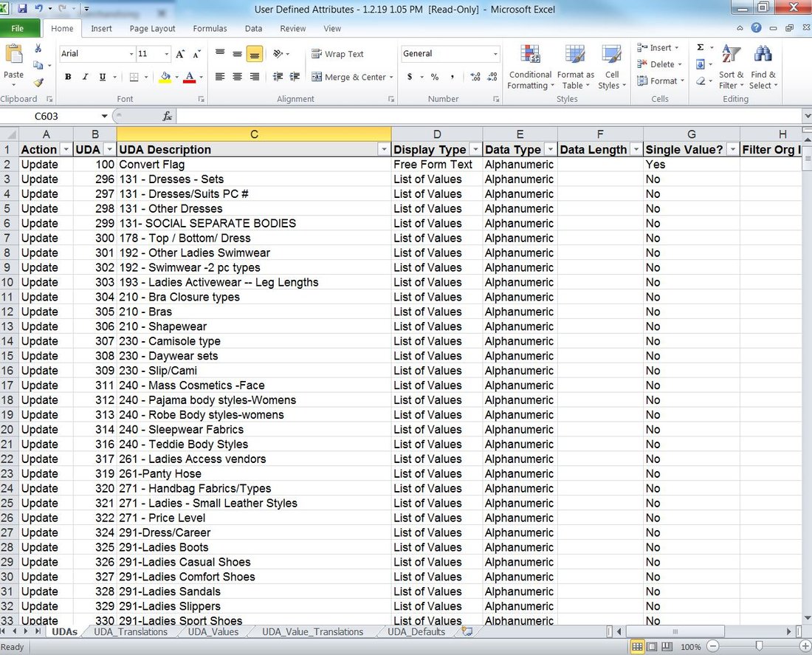
Task: Apply red Font Color swatch
Action: click(x=190, y=78)
